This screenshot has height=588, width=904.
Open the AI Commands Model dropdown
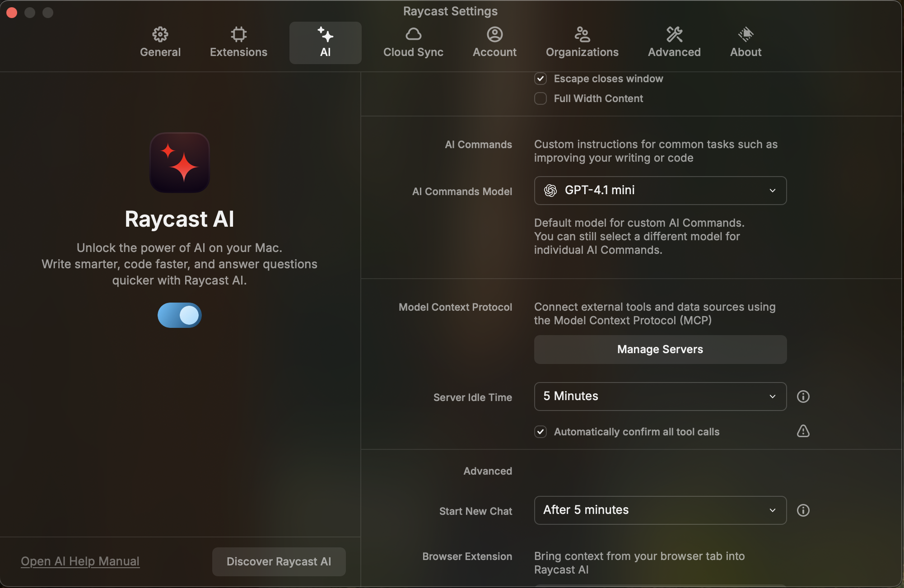point(660,191)
